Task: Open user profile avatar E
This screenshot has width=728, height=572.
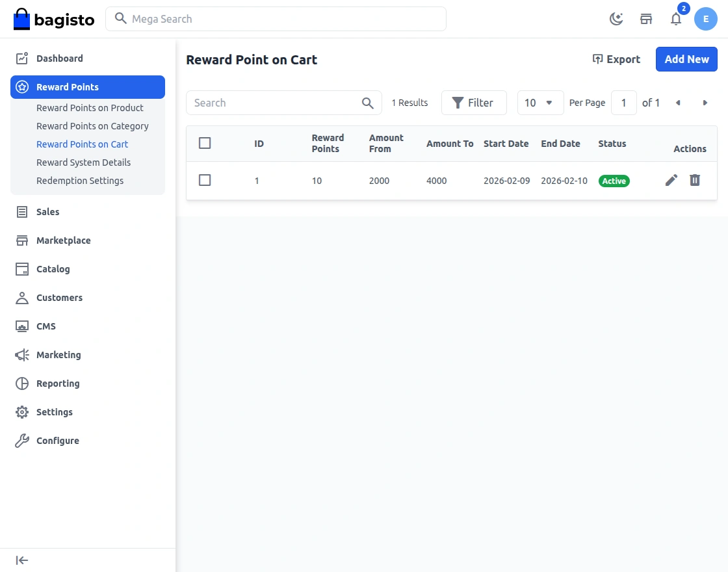Action: click(706, 19)
